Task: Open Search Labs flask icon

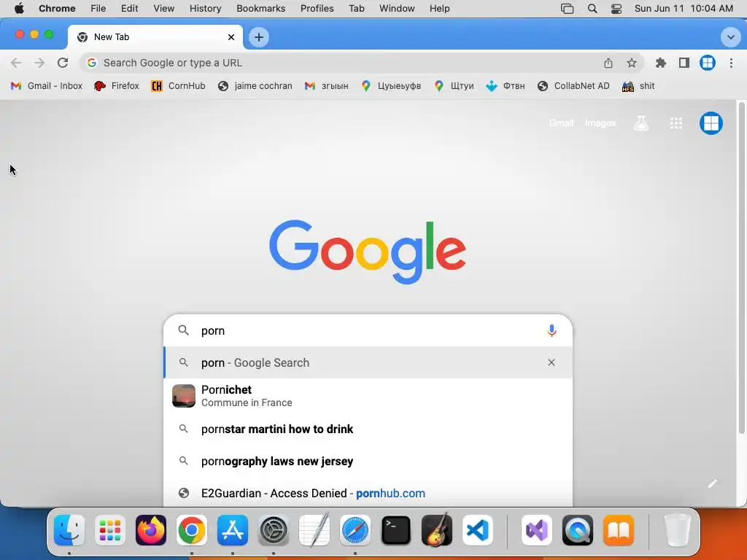Action: [x=640, y=123]
